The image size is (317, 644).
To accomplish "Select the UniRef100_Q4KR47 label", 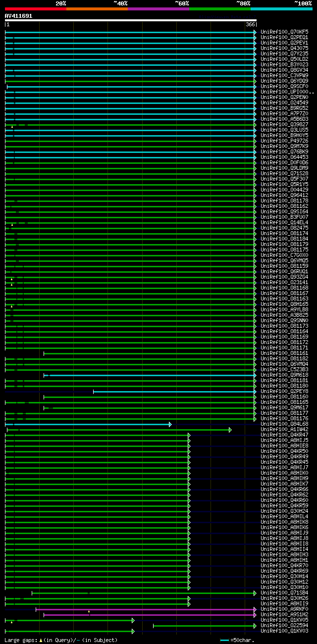I will pyautogui.click(x=284, y=435).
